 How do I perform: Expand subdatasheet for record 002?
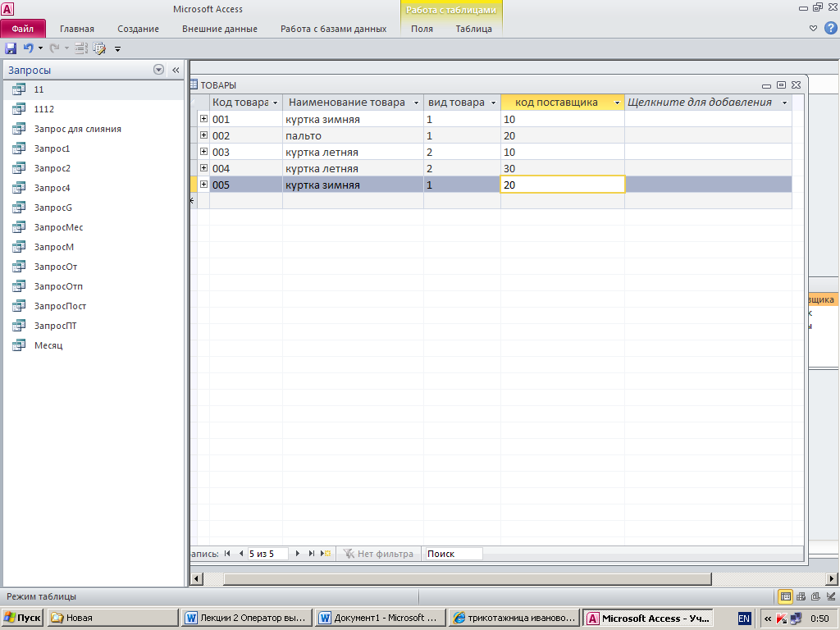coord(203,135)
